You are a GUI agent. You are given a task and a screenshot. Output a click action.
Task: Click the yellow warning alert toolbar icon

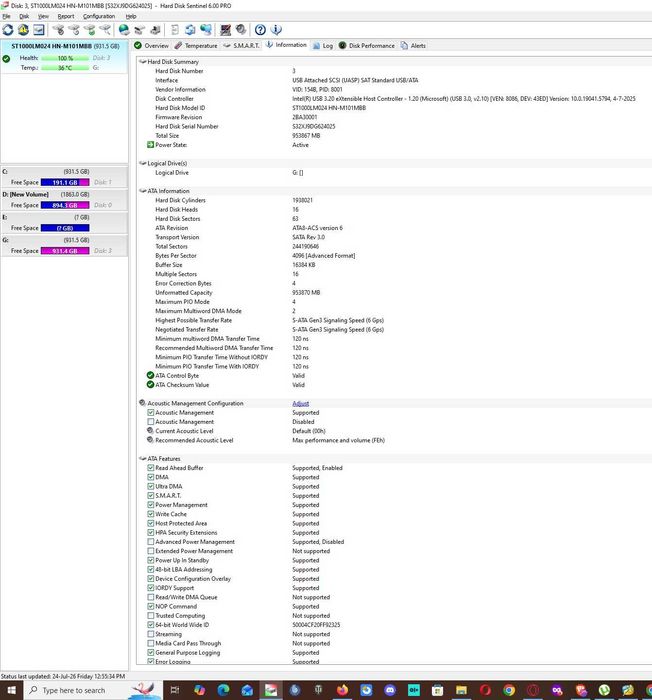23,30
